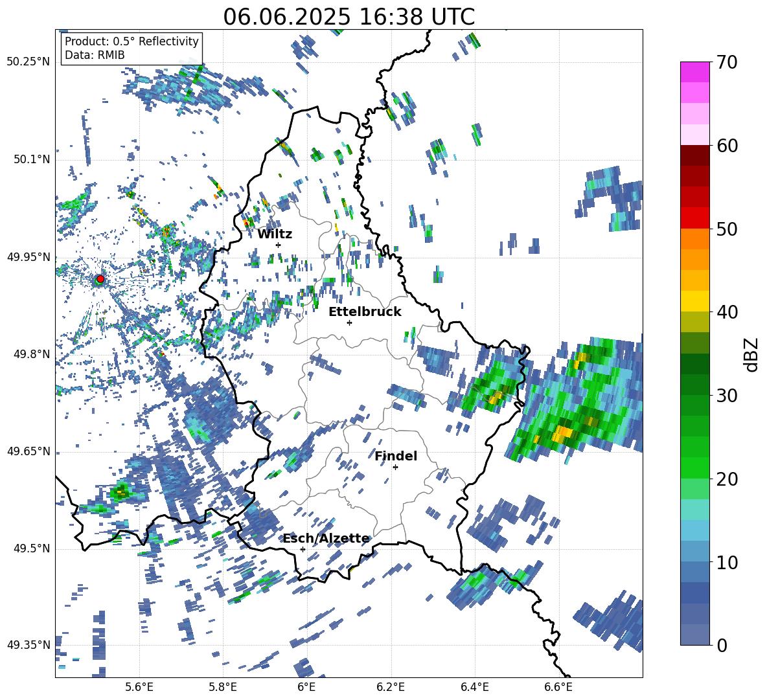Click the yellow colorbar segment at 40

click(694, 301)
